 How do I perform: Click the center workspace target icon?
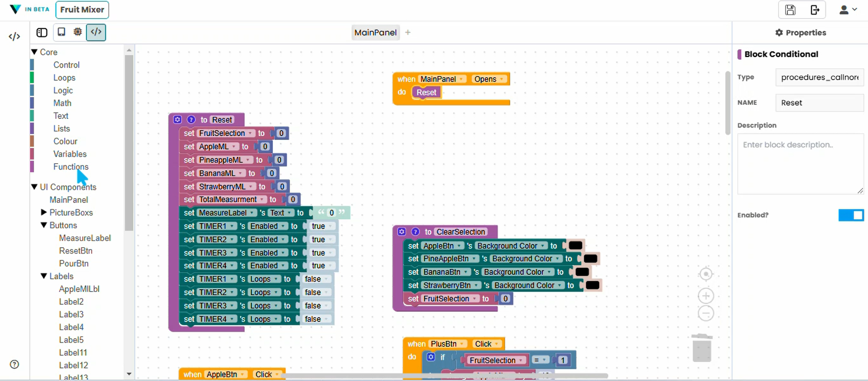(706, 274)
